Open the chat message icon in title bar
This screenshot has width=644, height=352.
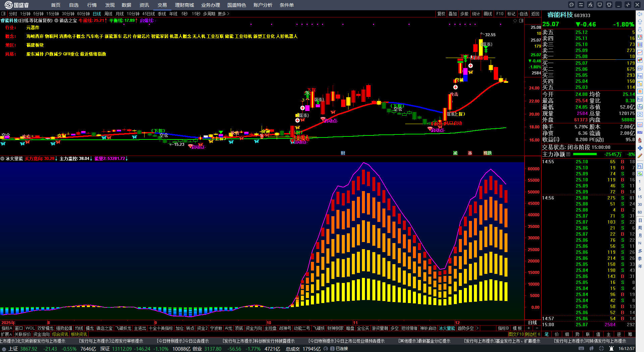572,5
